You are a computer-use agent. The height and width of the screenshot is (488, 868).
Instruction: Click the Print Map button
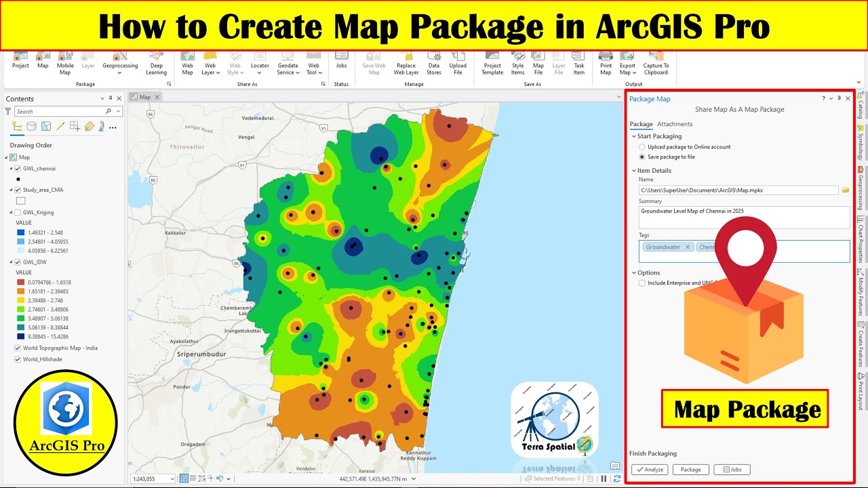click(606, 63)
